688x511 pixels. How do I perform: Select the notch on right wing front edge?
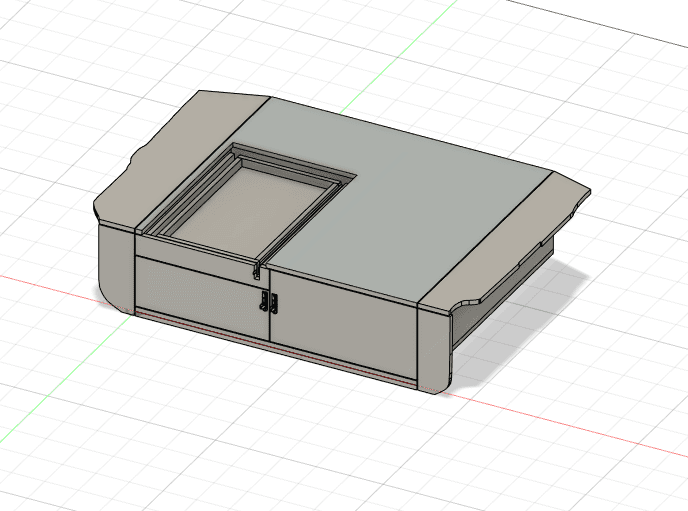(x=466, y=298)
